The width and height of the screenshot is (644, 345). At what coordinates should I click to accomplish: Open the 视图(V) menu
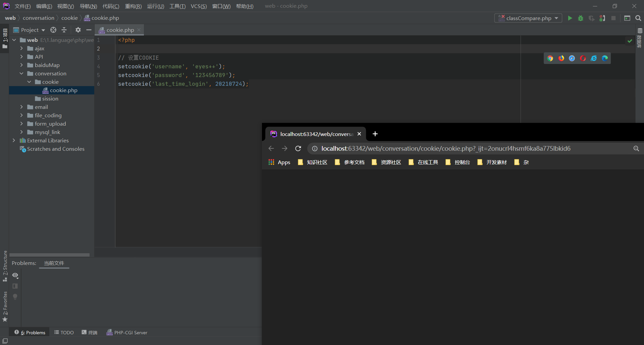65,6
